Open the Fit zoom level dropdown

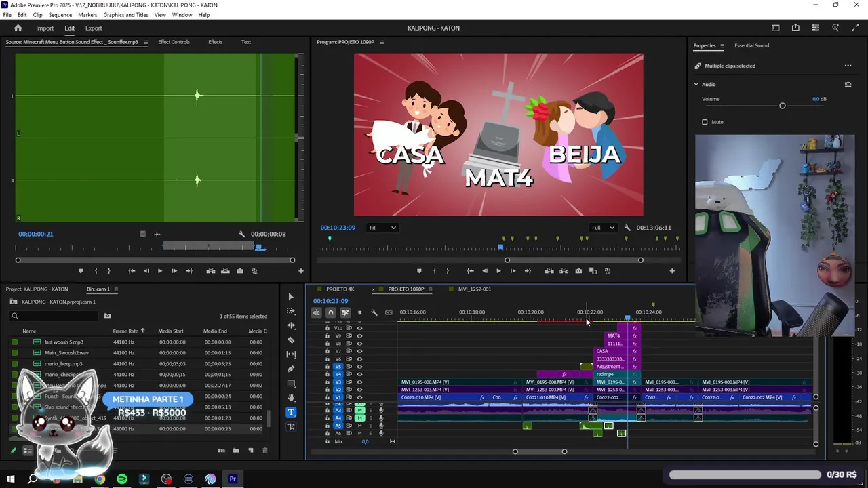pyautogui.click(x=382, y=228)
